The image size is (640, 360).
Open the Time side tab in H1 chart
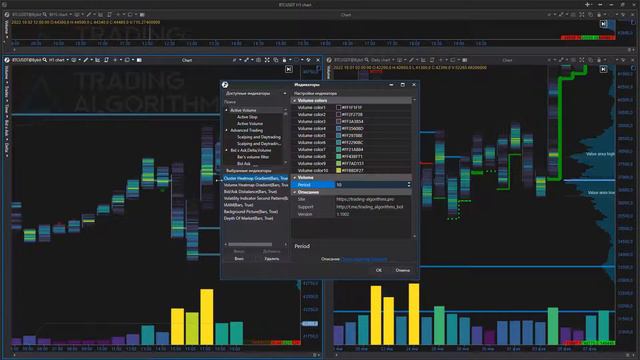pos(7,109)
